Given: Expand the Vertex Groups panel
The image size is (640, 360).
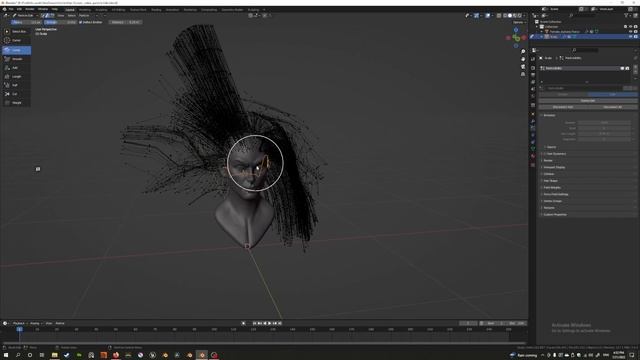Looking at the screenshot, I should pos(553,201).
